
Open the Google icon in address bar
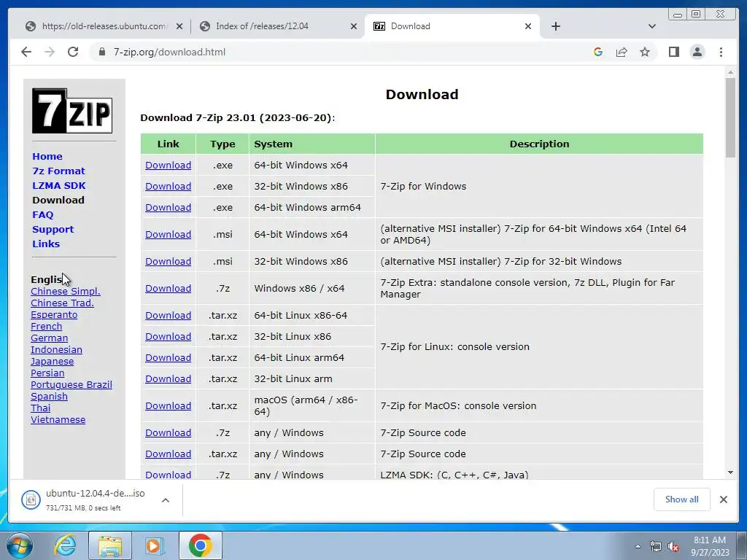point(598,52)
